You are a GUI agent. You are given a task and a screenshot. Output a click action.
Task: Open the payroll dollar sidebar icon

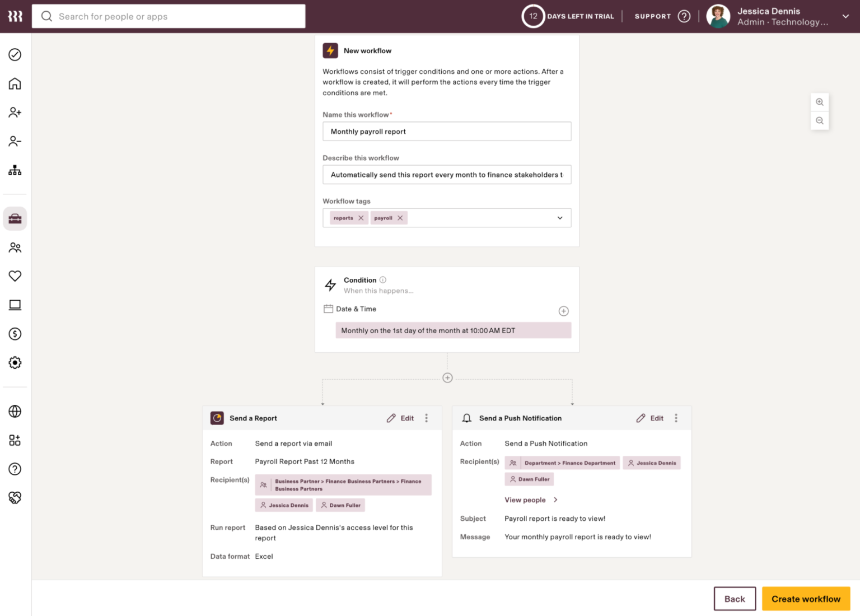(x=15, y=334)
